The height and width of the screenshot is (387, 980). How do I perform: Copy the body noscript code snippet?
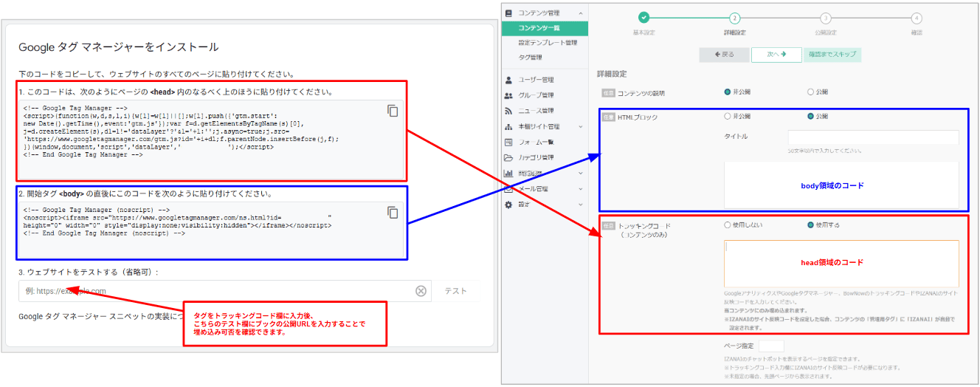tap(393, 213)
